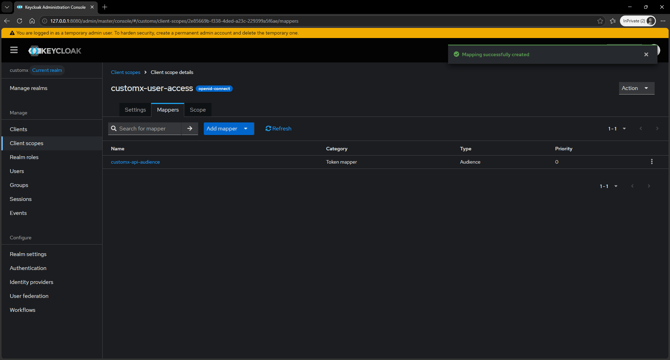Open a new browser tab
670x360 pixels.
(x=105, y=7)
